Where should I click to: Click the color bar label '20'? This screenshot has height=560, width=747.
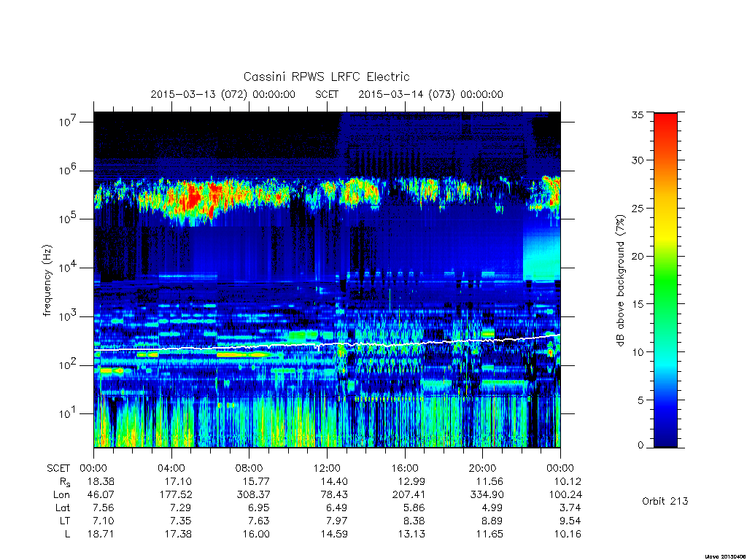point(638,256)
